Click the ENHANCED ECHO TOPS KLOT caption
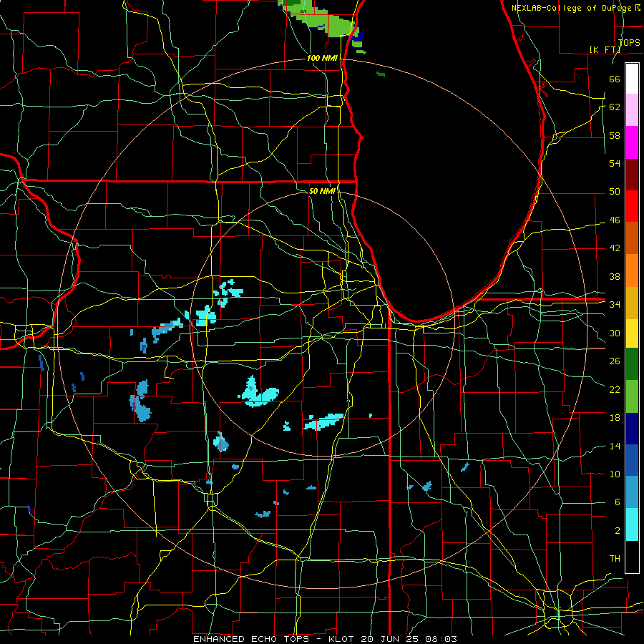The width and height of the screenshot is (644, 644). [325, 639]
